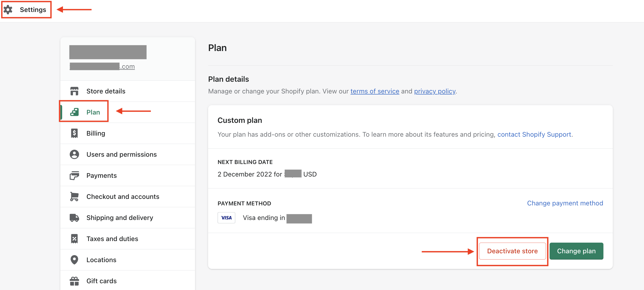Click the green Plan icon in sidebar

(74, 112)
